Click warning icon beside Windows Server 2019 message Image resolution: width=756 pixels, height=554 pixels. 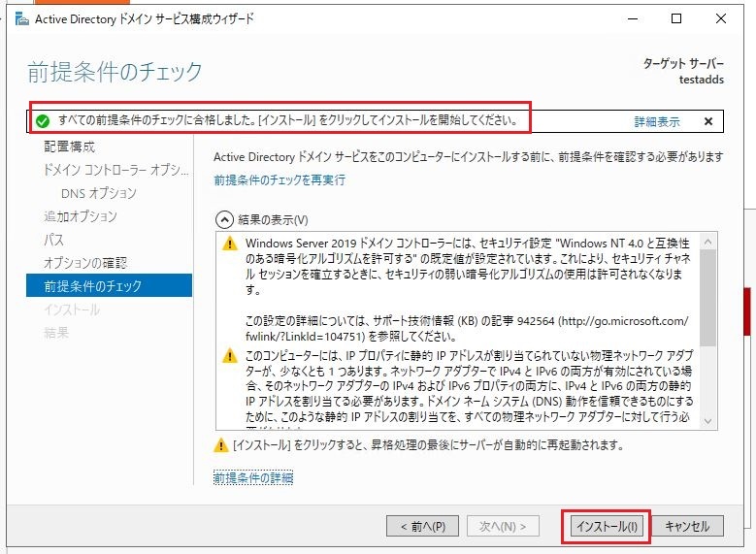pyautogui.click(x=229, y=244)
